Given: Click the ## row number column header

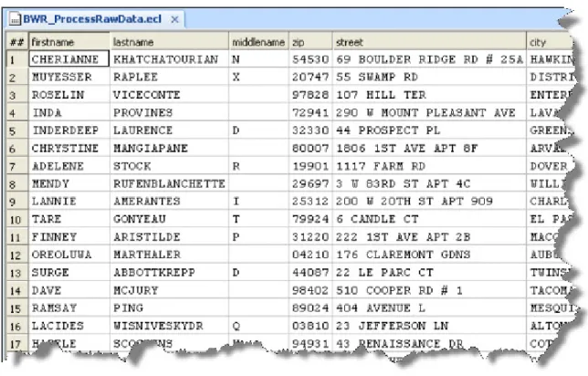Looking at the screenshot, I should 16,42.
